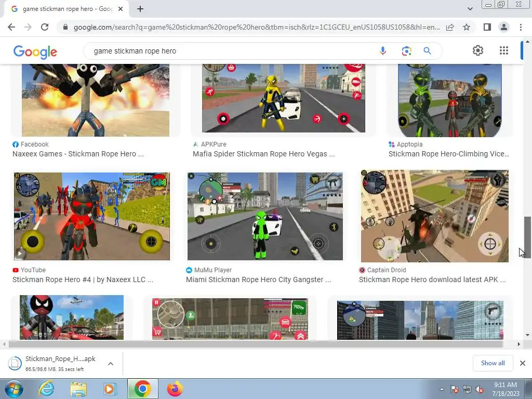Image resolution: width=532 pixels, height=399 pixels.
Task: Share this page using the share icon
Action: (x=450, y=27)
